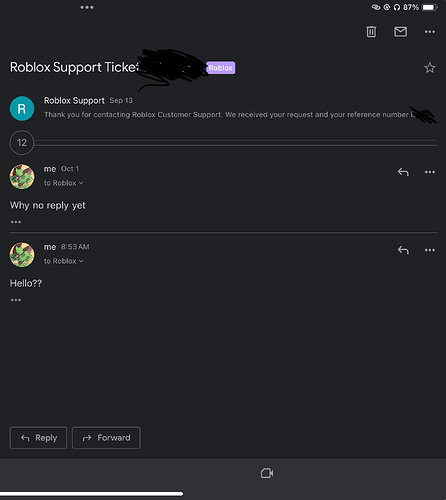Open the Roblox Support Sep 13 message
The width and height of the screenshot is (446, 500).
point(223,108)
